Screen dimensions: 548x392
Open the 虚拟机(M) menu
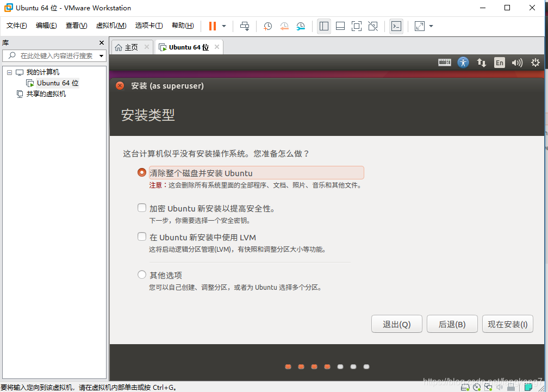(x=111, y=26)
